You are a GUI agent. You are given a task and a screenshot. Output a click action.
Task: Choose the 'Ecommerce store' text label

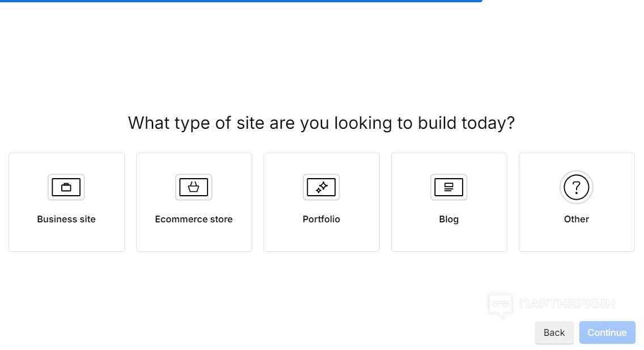(194, 219)
